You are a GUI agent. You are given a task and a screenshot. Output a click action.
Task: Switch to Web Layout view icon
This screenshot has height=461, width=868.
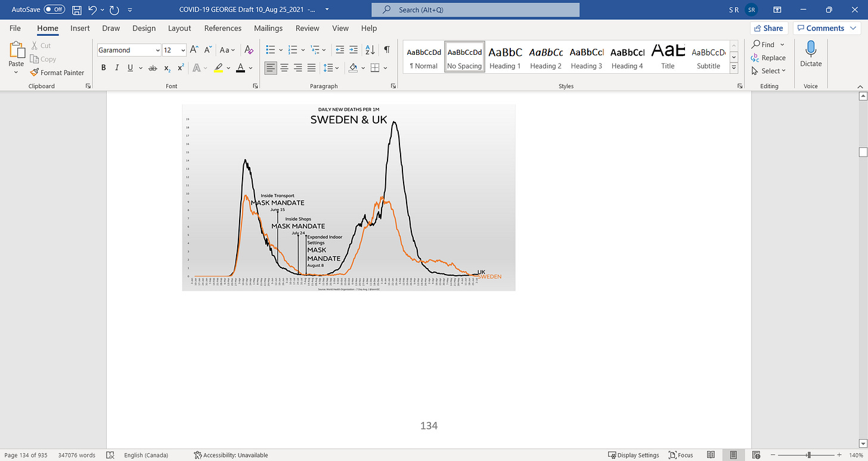click(x=755, y=455)
